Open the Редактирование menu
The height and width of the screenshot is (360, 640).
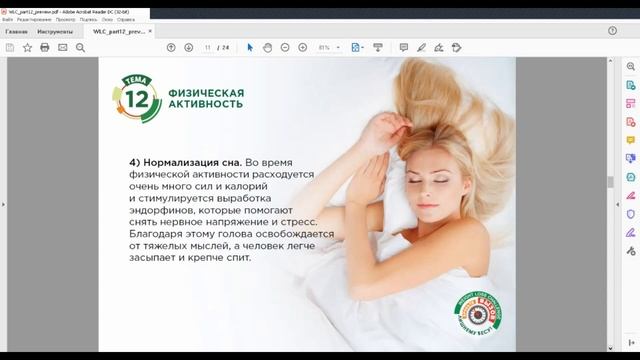pos(34,20)
